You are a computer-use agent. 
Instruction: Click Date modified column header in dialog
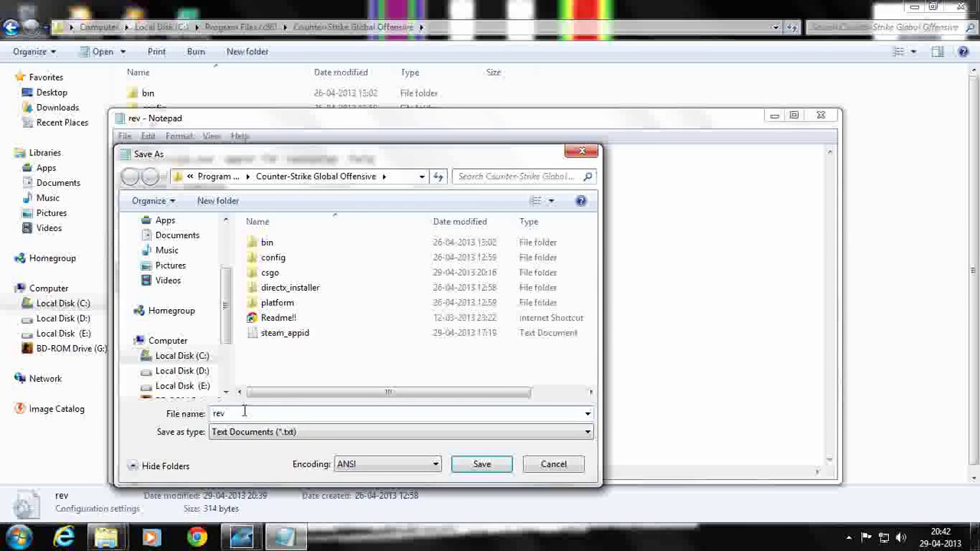(459, 221)
